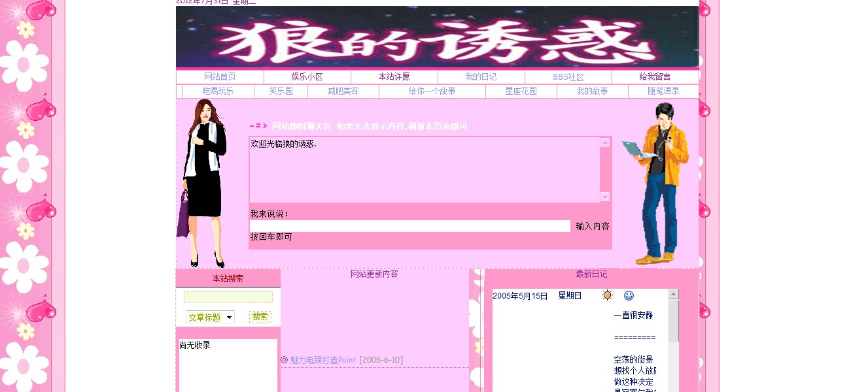Image resolution: width=868 pixels, height=392 pixels.
Task: Click the 搜索 search button
Action: point(260,317)
